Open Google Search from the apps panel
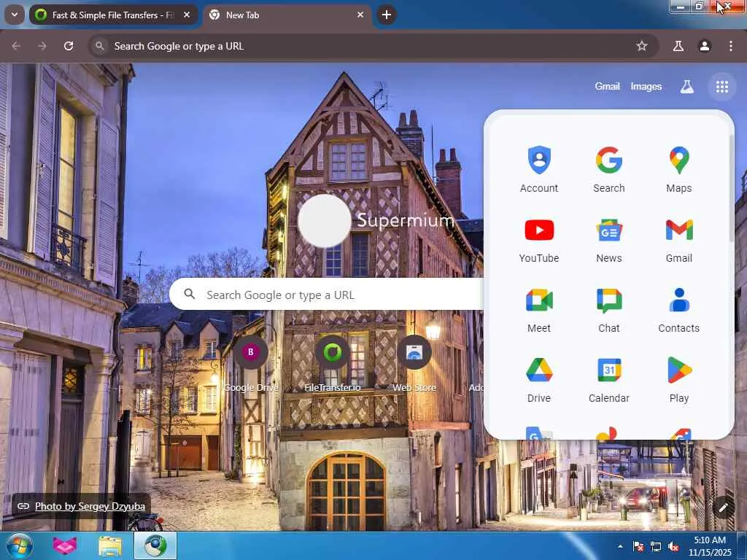Viewport: 747px width, 560px height. coord(609,169)
